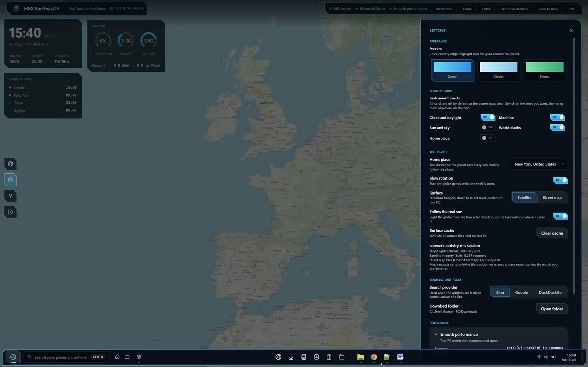588x367 pixels.
Task: Pick the Ocean accent colour
Action: click(x=452, y=70)
